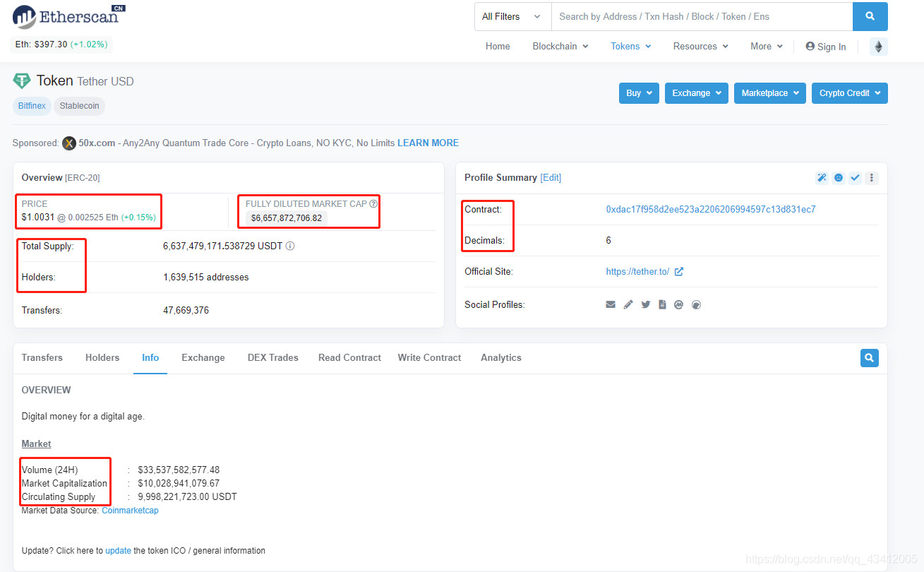Open the CoinMarketCap social profile icon
This screenshot has width=924, height=572.
(679, 305)
